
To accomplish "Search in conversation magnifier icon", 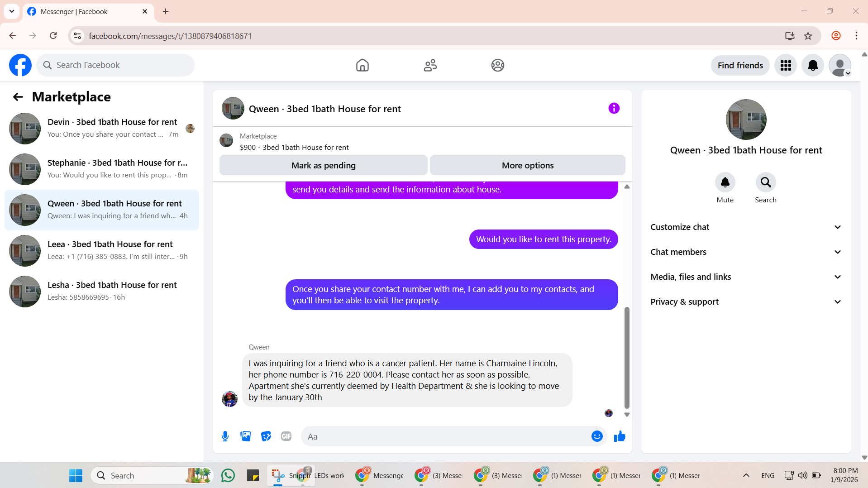I will [x=766, y=182].
